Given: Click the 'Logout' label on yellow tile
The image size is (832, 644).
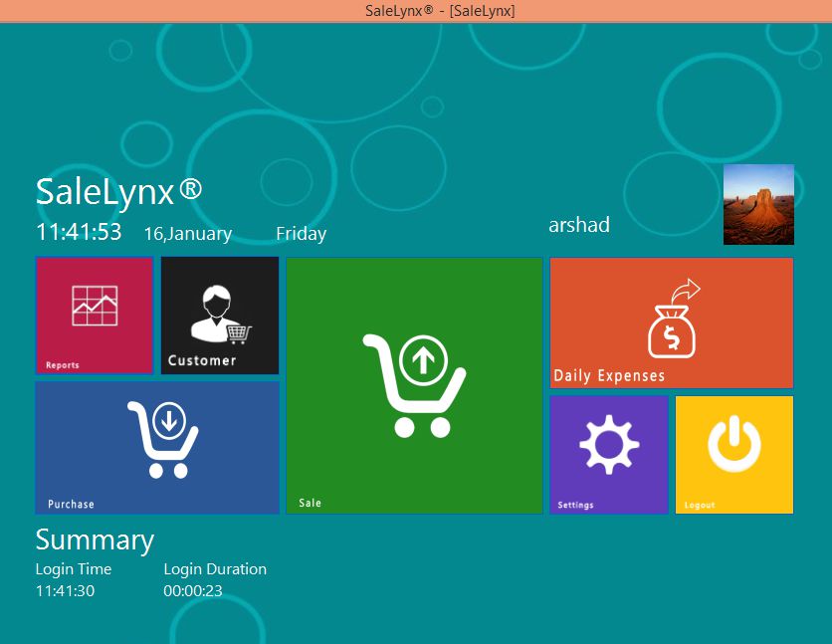Looking at the screenshot, I should coord(700,505).
